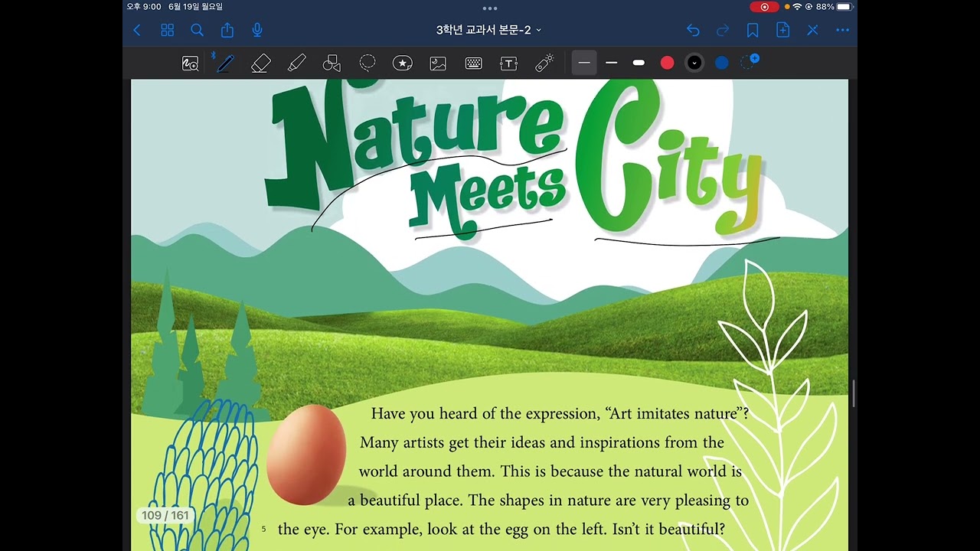Tap the 109 / 161 page indicator
980x551 pixels.
click(165, 515)
